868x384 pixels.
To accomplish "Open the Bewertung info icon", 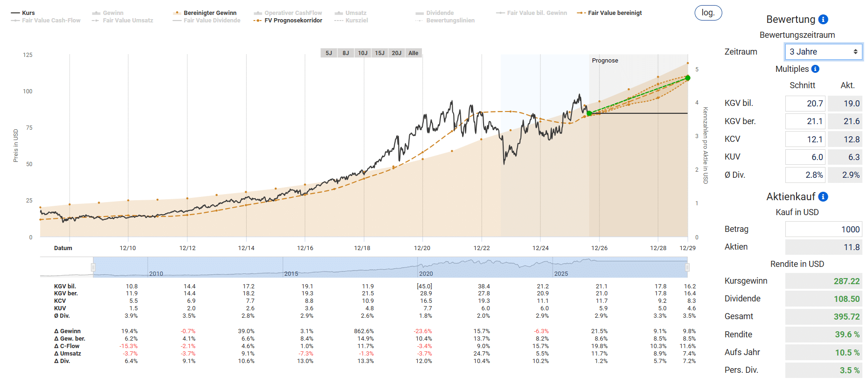I will point(824,20).
